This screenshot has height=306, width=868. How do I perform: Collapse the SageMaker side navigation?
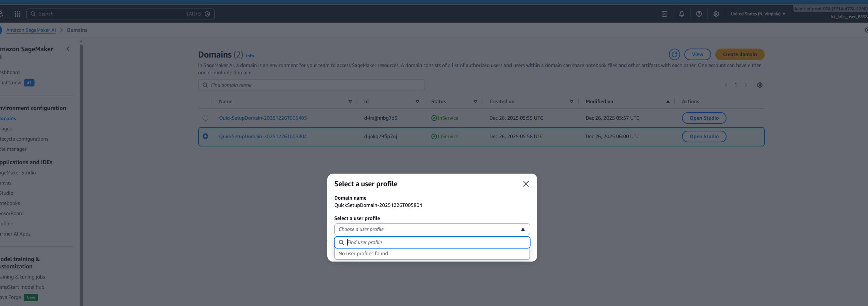(x=68, y=49)
